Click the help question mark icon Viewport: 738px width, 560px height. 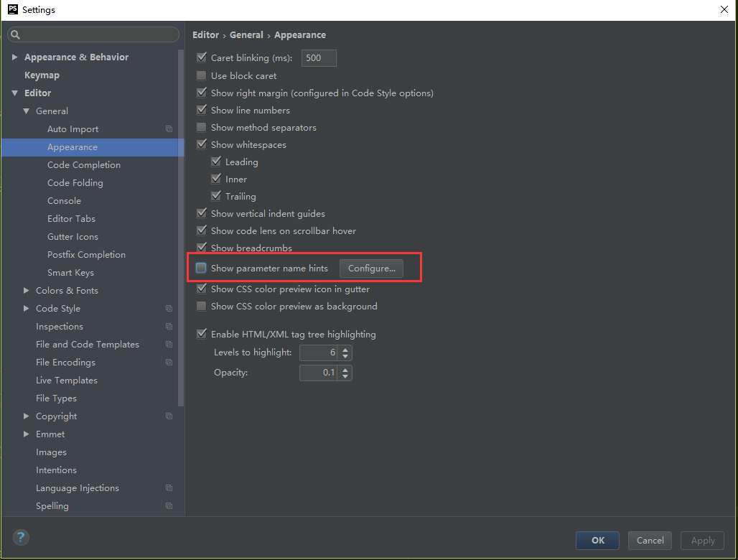click(21, 537)
